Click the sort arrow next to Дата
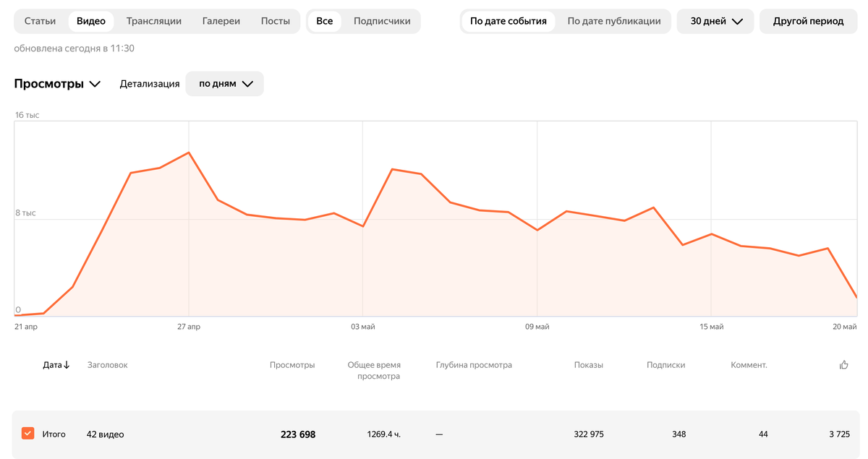The image size is (868, 459). point(67,365)
